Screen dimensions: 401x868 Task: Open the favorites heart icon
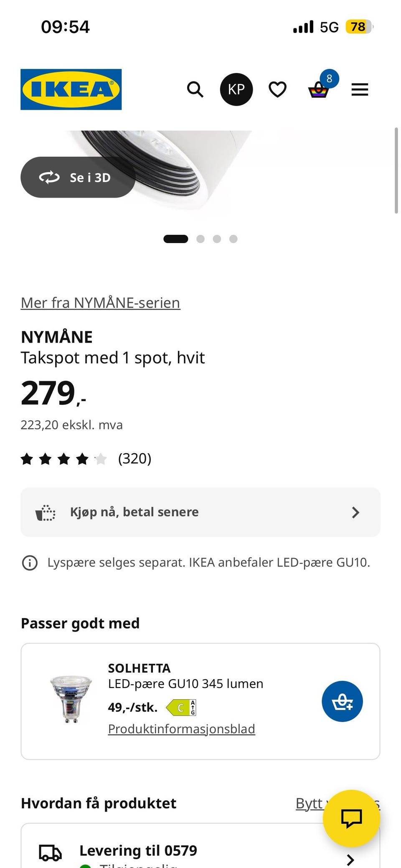[277, 89]
